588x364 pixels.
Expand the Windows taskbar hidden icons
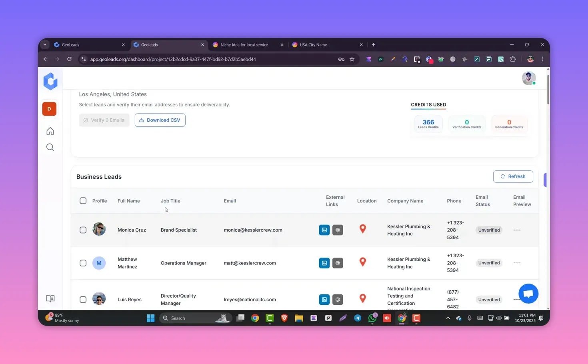click(448, 318)
